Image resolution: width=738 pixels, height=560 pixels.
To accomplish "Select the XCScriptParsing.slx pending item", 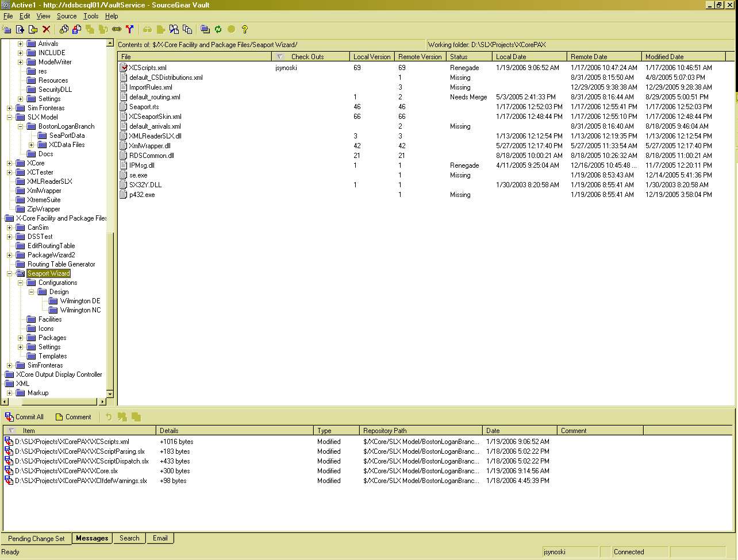I will (79, 451).
